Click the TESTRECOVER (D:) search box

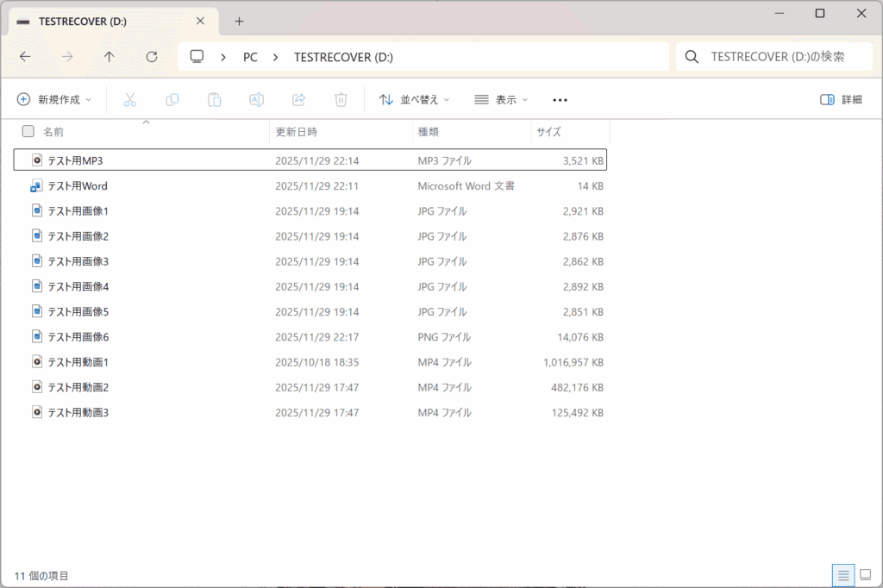click(x=776, y=57)
